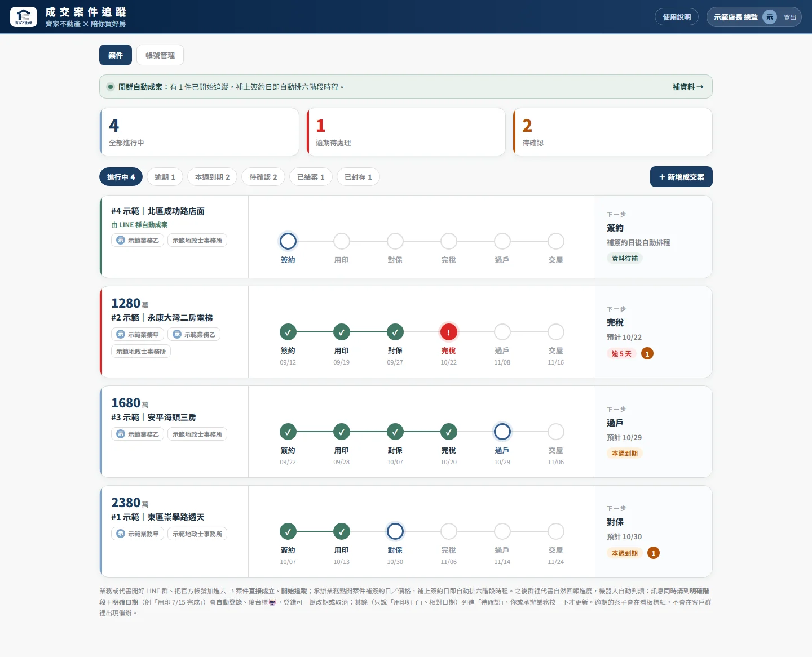Click completed 用印 checkmark of 安平海頭三房
The image size is (812, 657).
(x=342, y=432)
